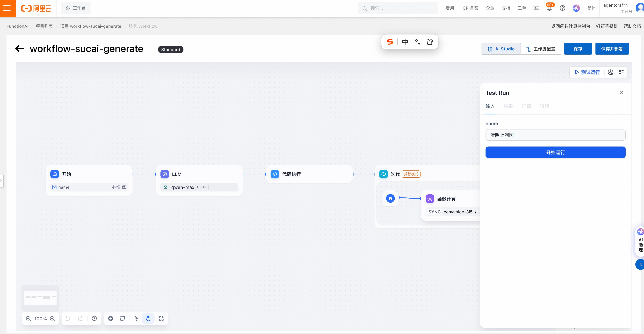644x334 pixels.
Task: Toggle the hand pan mode
Action: (148, 318)
